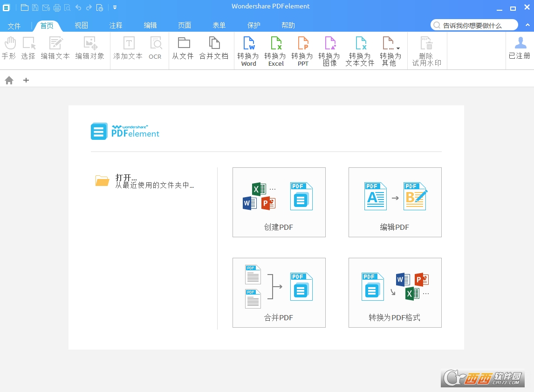Convert to PPT (转换为PPT)
The image size is (534, 392).
pos(303,51)
